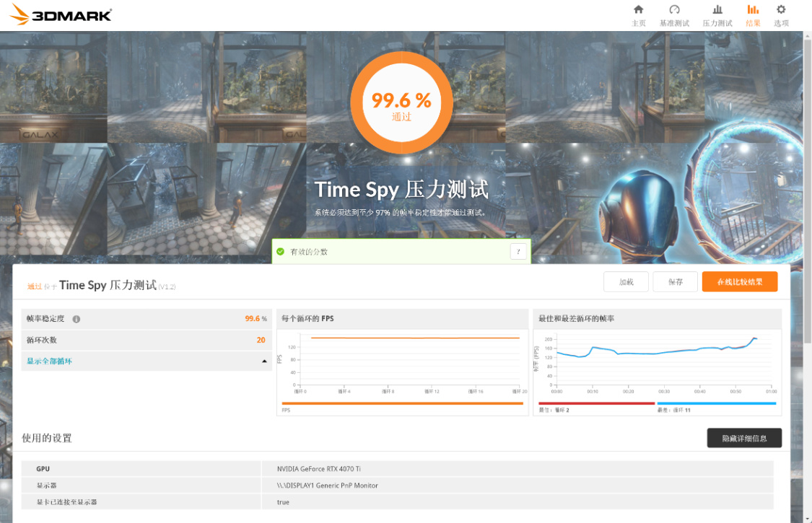
Task: Click the blue 最差 循环 11 legend bar
Action: 716,403
